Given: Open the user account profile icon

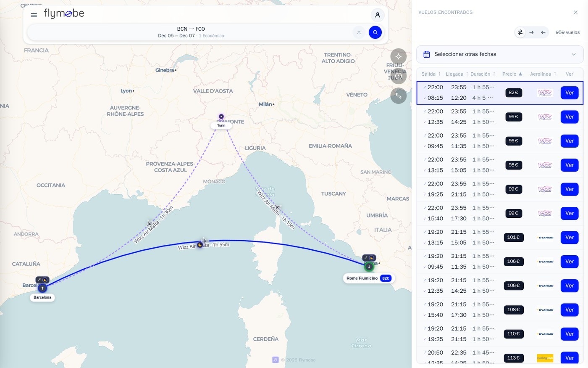Looking at the screenshot, I should point(378,15).
